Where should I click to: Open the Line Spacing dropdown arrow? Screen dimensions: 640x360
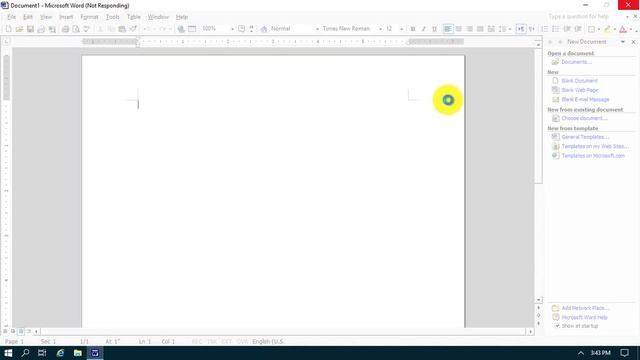(x=510, y=29)
